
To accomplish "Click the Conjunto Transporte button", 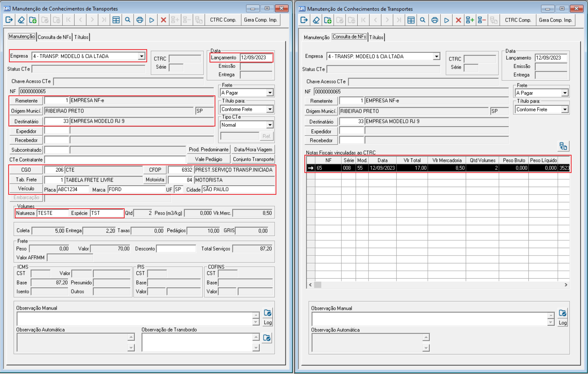I will point(253,159).
